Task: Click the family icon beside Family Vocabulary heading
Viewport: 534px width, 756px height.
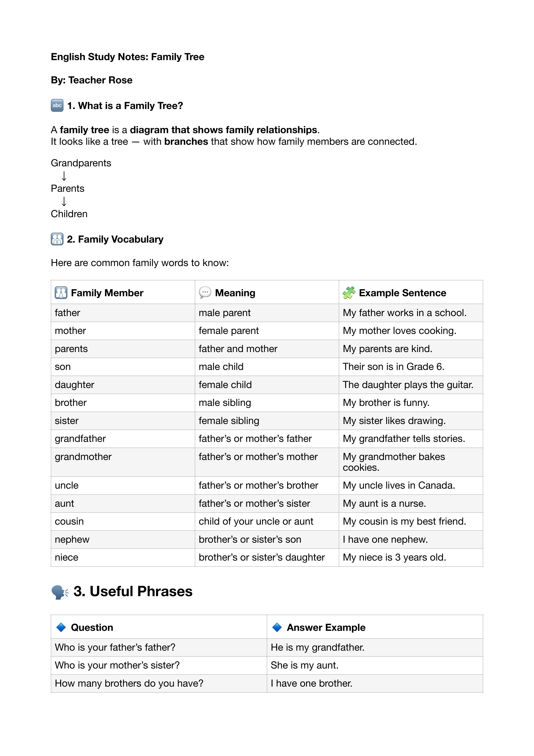Action: coord(57,239)
